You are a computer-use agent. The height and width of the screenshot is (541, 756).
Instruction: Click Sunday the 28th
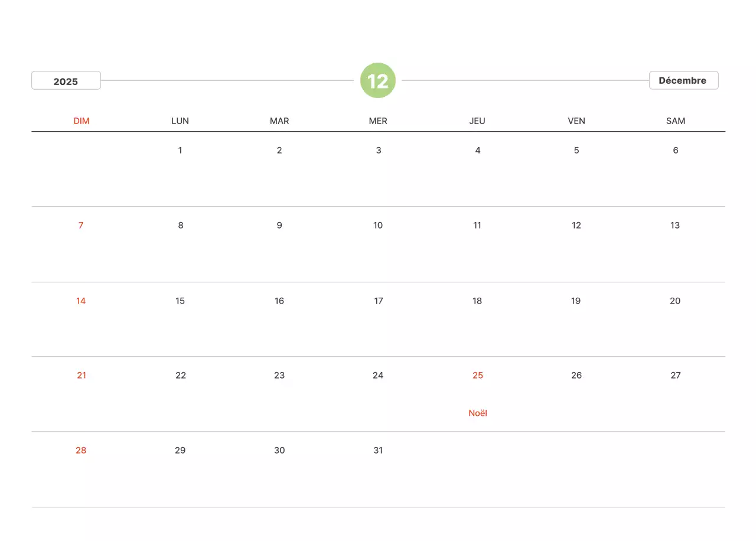tap(81, 451)
